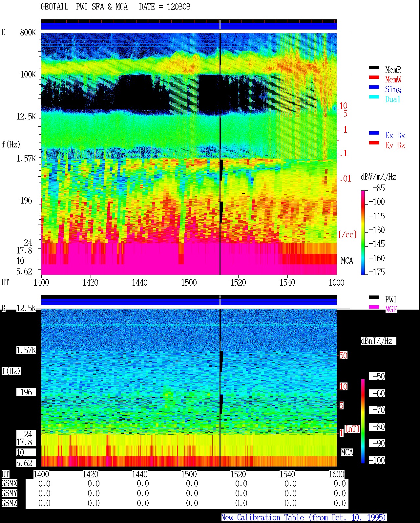Click the red MemW legend swatch
The width and height of the screenshot is (420, 523).
pyautogui.click(x=374, y=77)
